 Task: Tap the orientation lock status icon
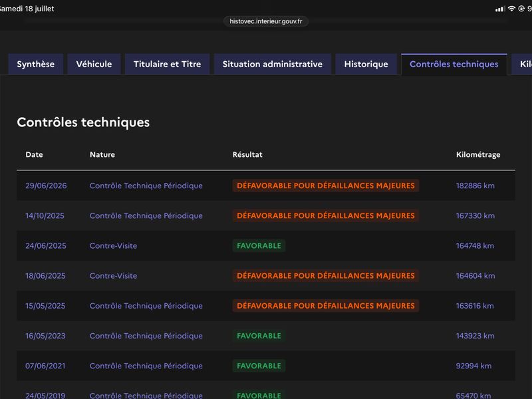point(521,9)
